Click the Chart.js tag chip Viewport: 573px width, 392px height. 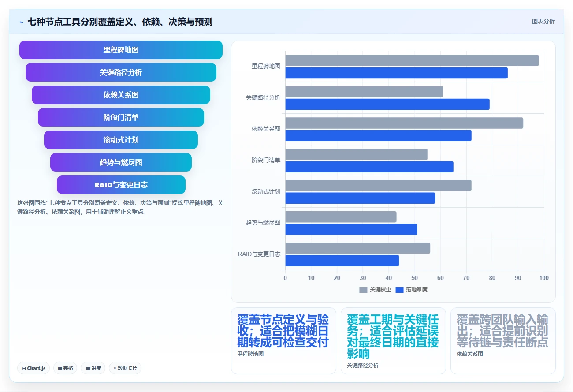(x=33, y=368)
